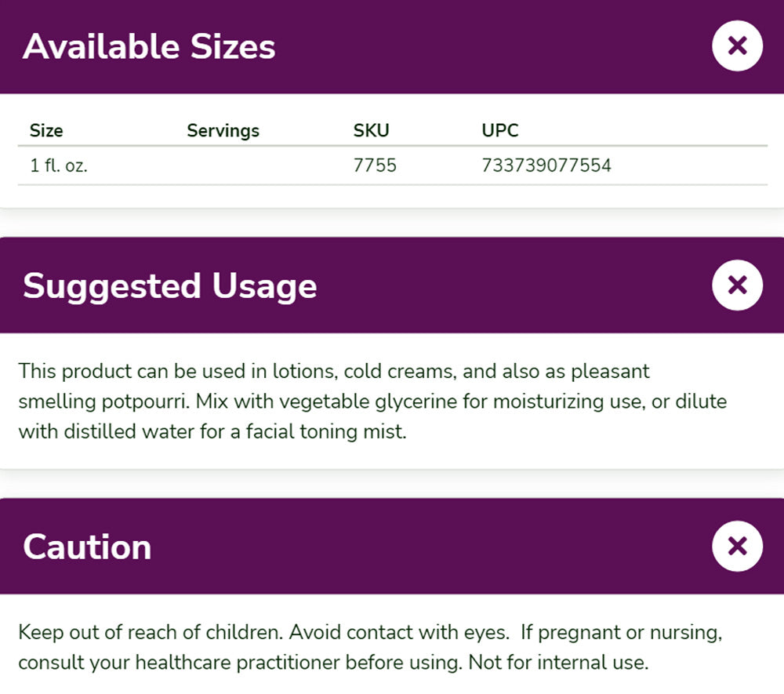
Task: Click the Available Sizes heading text
Action: point(149,47)
